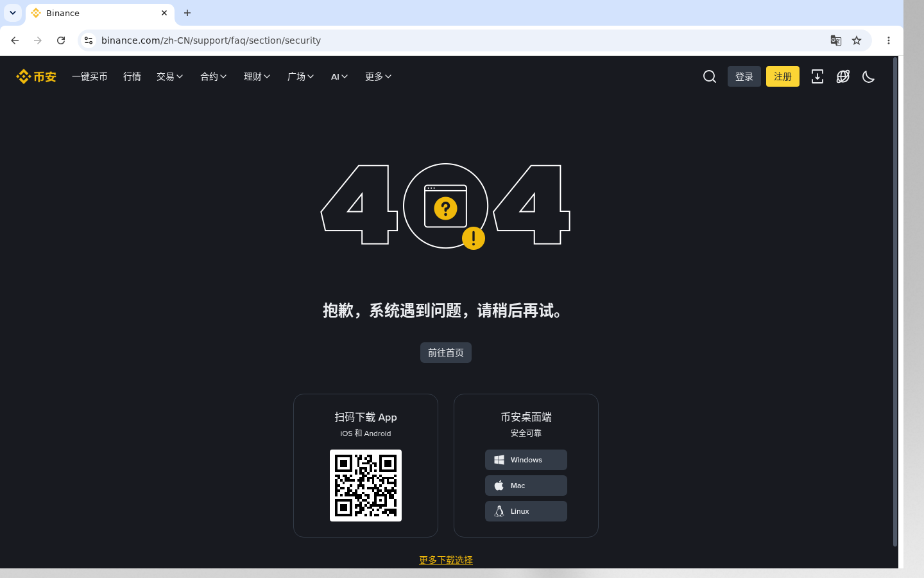924x578 pixels.
Task: Expand the 合约 dropdown
Action: (x=214, y=76)
